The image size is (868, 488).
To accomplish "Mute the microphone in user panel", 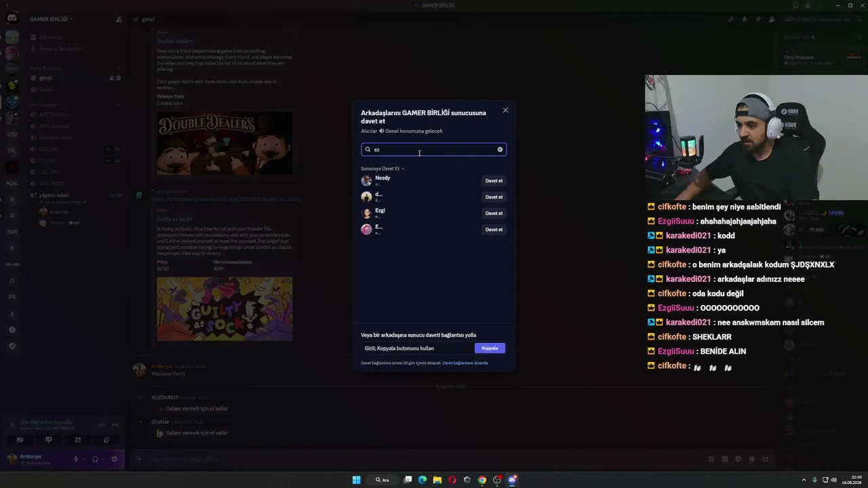I will [x=76, y=460].
